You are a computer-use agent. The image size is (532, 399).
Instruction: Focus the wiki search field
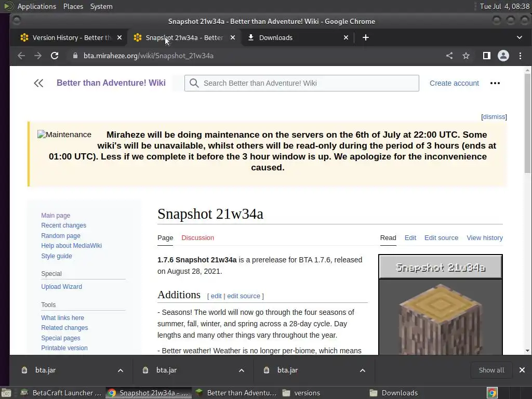(302, 83)
